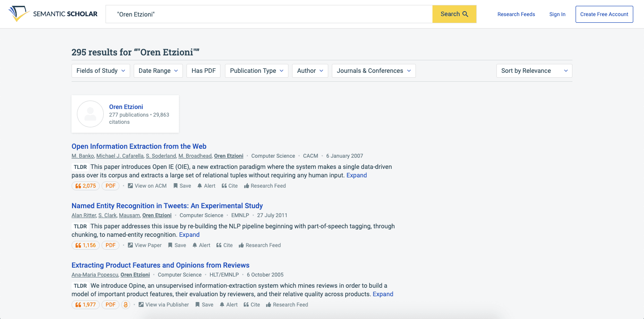The width and height of the screenshot is (644, 319).
Task: Click the Semantic Scholar logo
Action: (x=53, y=14)
